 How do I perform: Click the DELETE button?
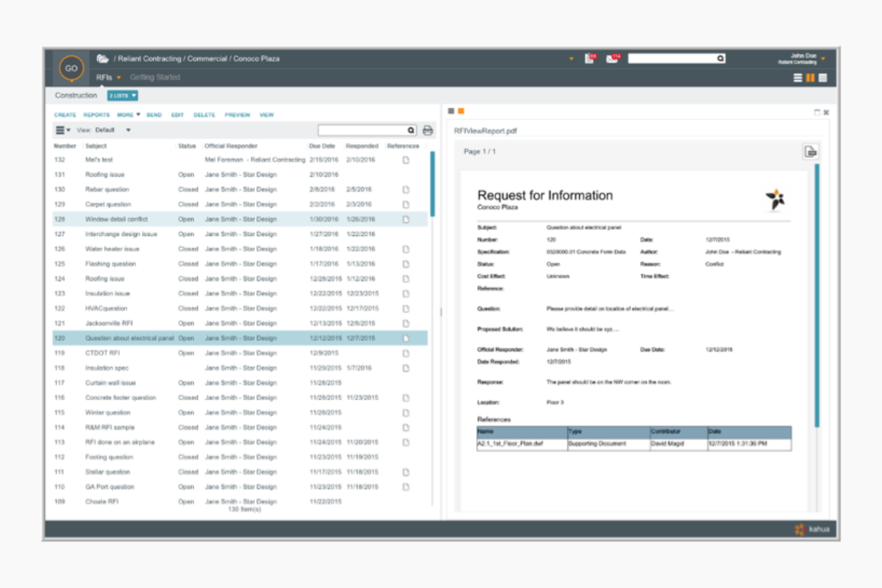[x=204, y=115]
